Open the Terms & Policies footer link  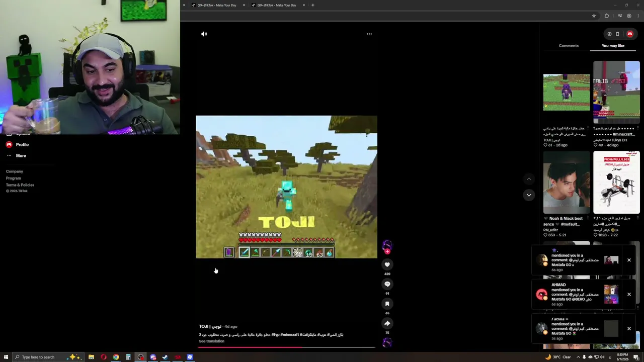20,185
